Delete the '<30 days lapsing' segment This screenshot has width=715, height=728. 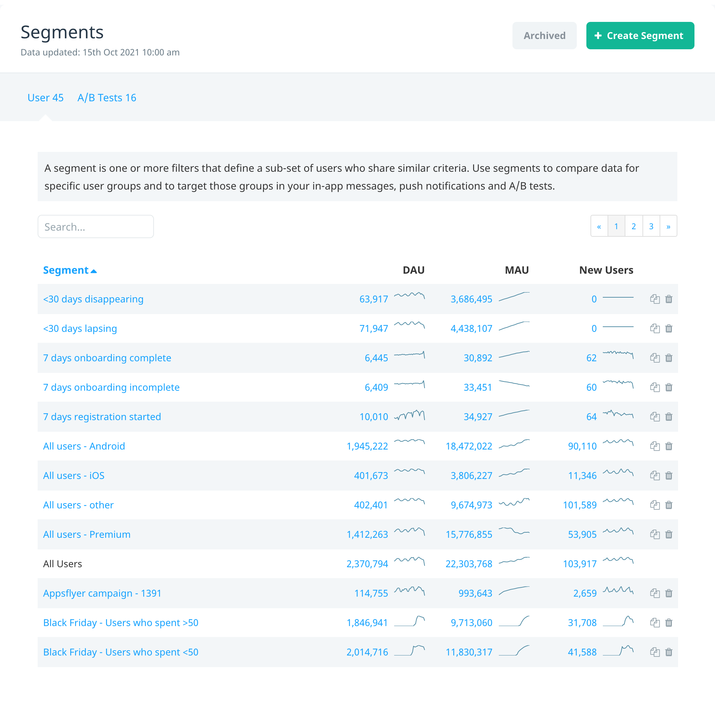[x=668, y=328]
